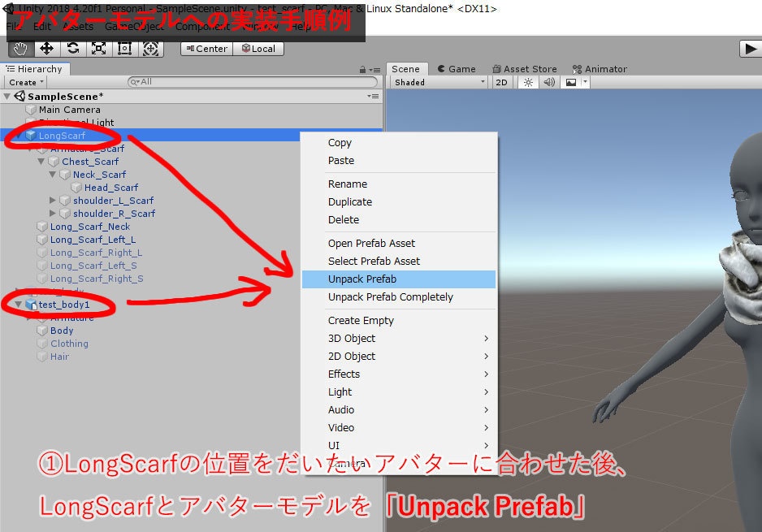Open the Audio submenu

tap(399, 410)
